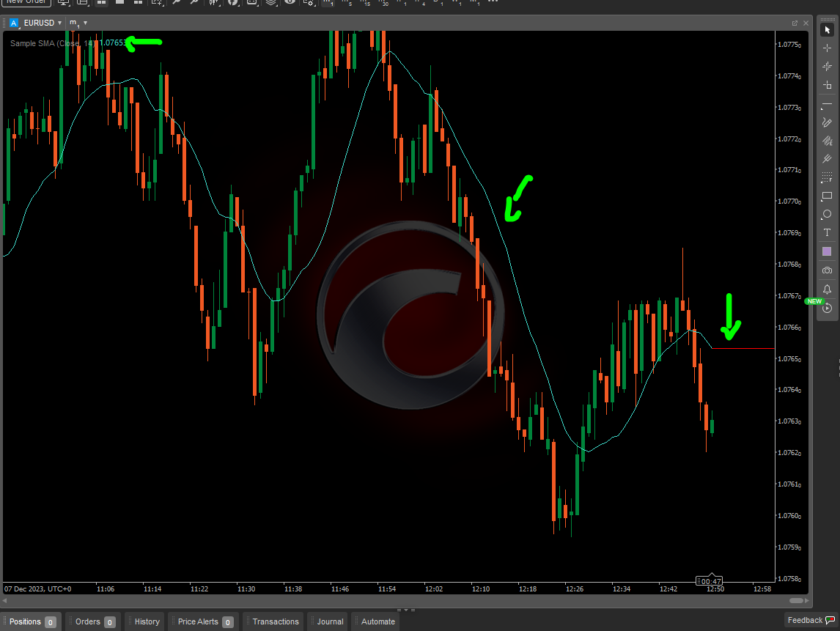This screenshot has height=631, width=840.
Task: Click the 11:30 time axis label
Action: coord(246,588)
